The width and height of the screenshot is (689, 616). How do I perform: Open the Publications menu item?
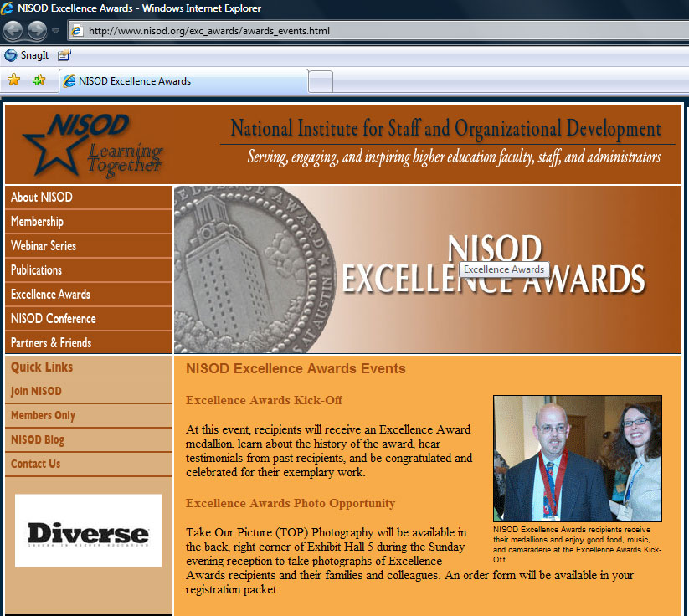(x=89, y=269)
